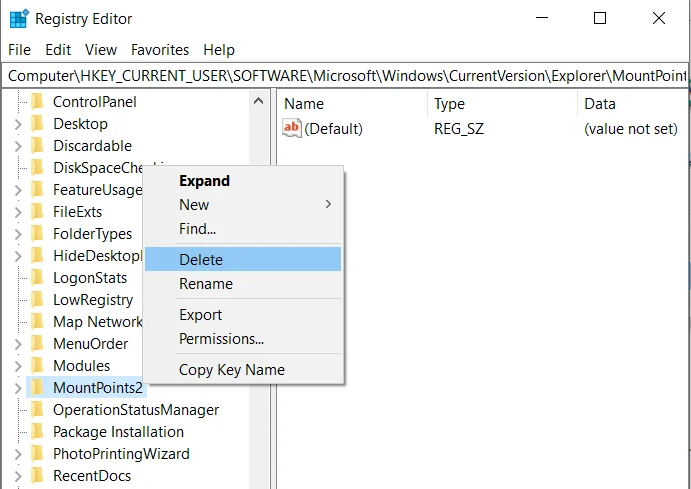Select the Package Installation tree label
The height and width of the screenshot is (489, 691).
[x=118, y=432]
